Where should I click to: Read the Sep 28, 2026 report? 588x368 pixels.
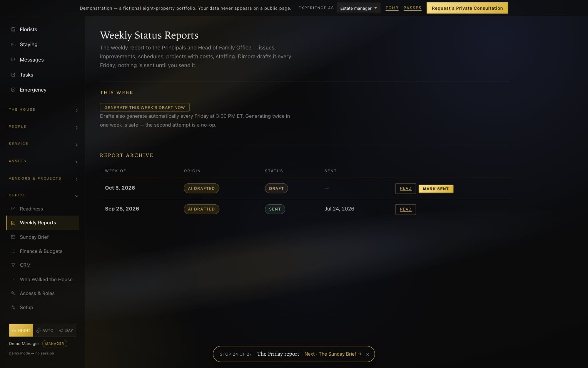click(x=405, y=209)
